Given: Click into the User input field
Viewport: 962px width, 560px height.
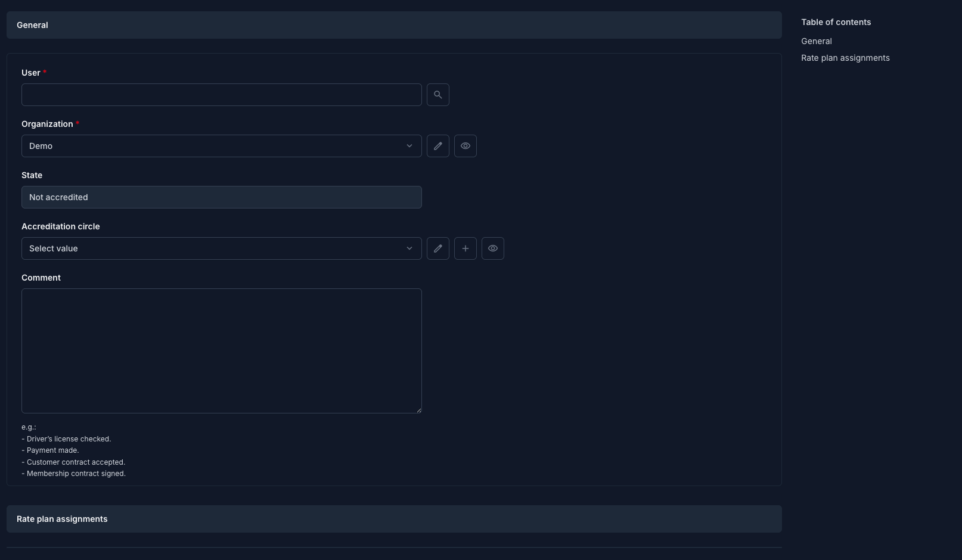Looking at the screenshot, I should [x=221, y=95].
